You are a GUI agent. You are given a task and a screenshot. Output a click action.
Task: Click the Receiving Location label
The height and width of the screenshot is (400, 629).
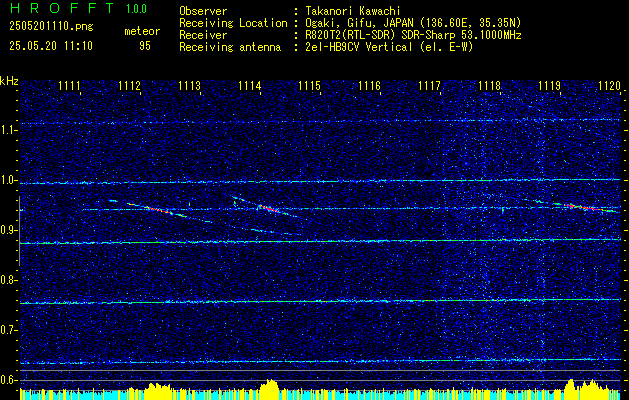click(x=233, y=23)
